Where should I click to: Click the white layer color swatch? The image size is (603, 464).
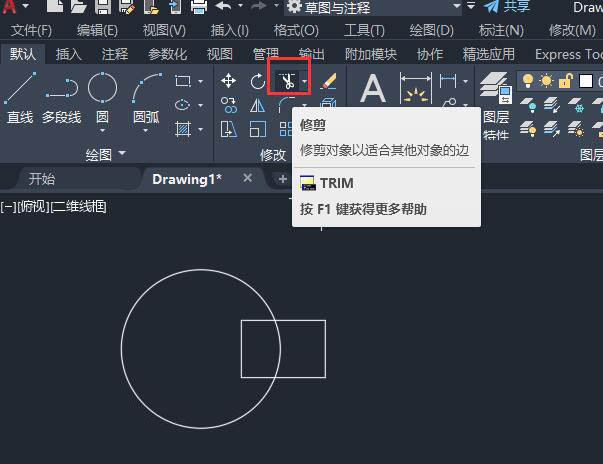(586, 81)
